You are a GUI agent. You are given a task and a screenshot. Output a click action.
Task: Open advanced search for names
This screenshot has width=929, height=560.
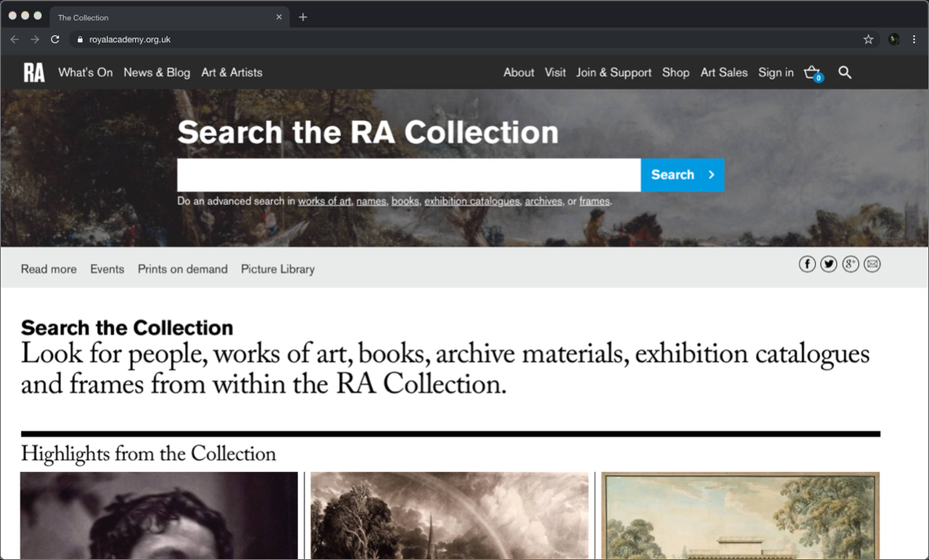371,201
